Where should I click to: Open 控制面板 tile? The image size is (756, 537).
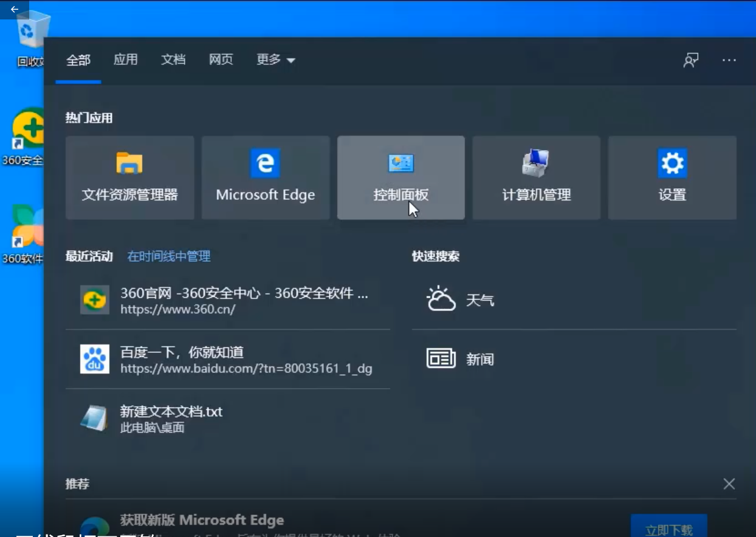401,177
